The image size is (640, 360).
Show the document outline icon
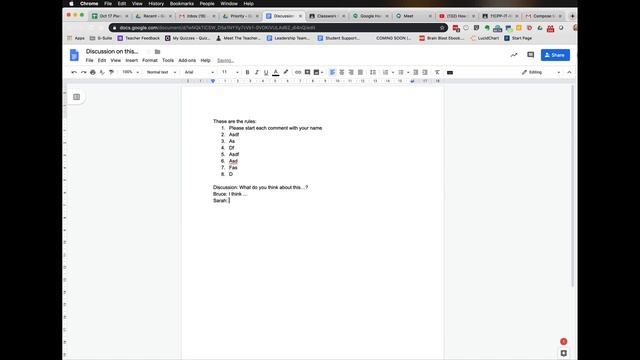[x=76, y=97]
